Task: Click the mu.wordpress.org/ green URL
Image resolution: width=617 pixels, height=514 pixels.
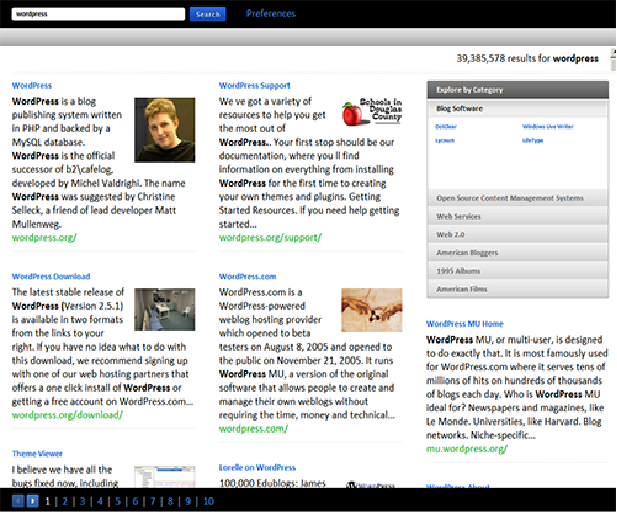Action: pyautogui.click(x=467, y=449)
